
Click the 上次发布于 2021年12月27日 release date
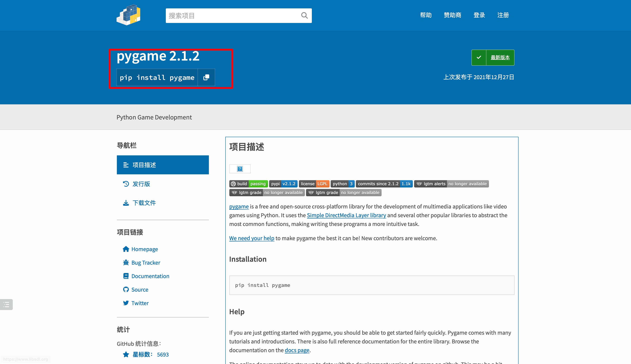point(479,77)
